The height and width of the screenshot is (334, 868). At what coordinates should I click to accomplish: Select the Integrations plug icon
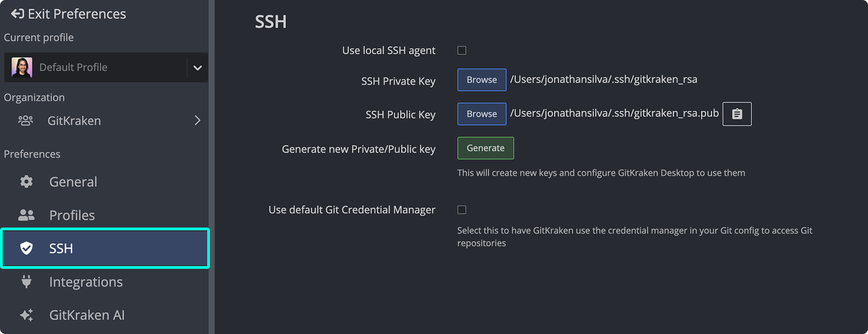click(25, 282)
